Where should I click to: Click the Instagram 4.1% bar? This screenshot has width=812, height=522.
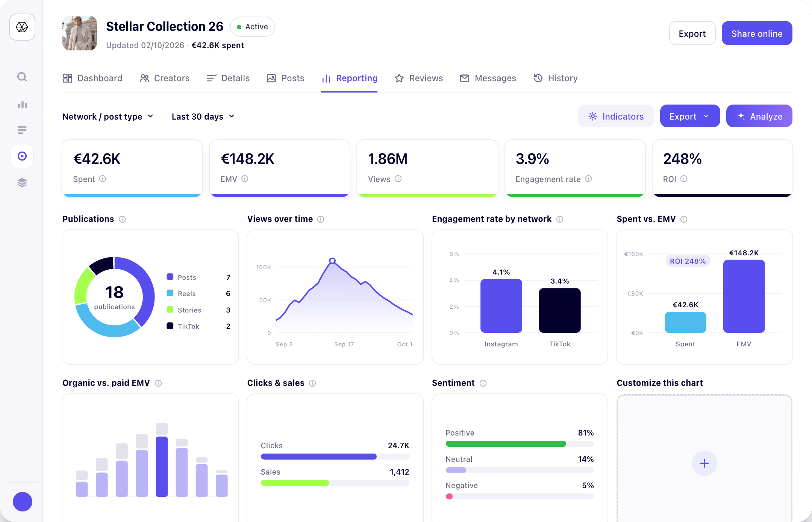(x=501, y=306)
